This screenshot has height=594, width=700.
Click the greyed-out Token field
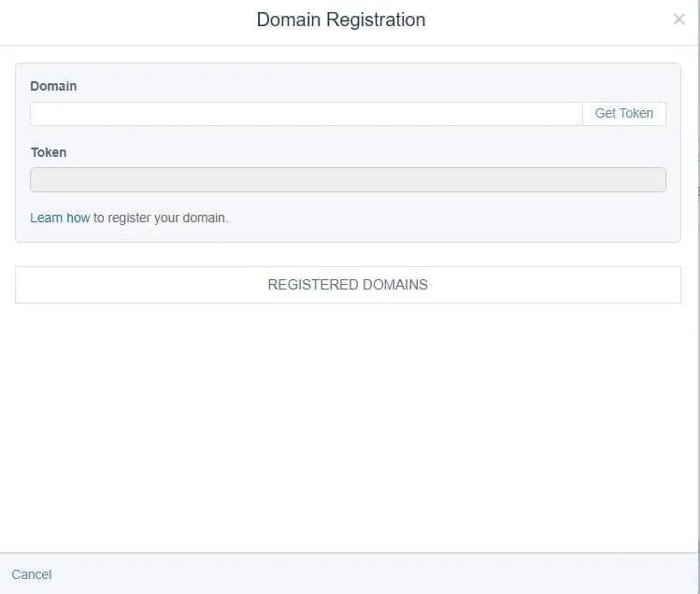[348, 179]
